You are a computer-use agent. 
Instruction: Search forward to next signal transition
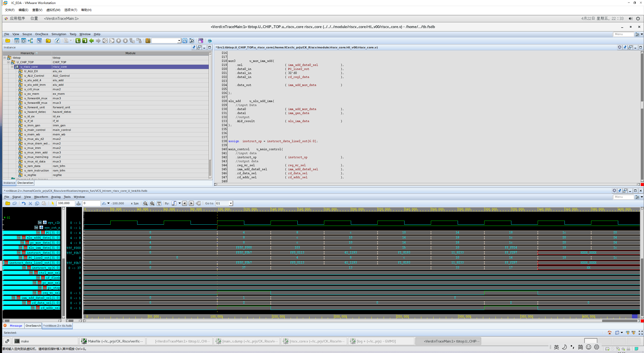point(191,203)
